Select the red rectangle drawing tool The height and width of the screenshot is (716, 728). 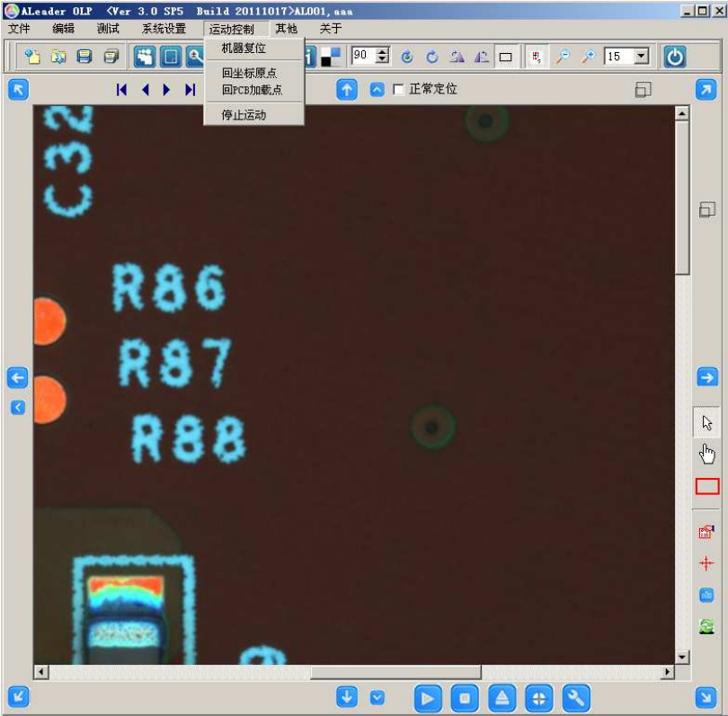tap(706, 486)
